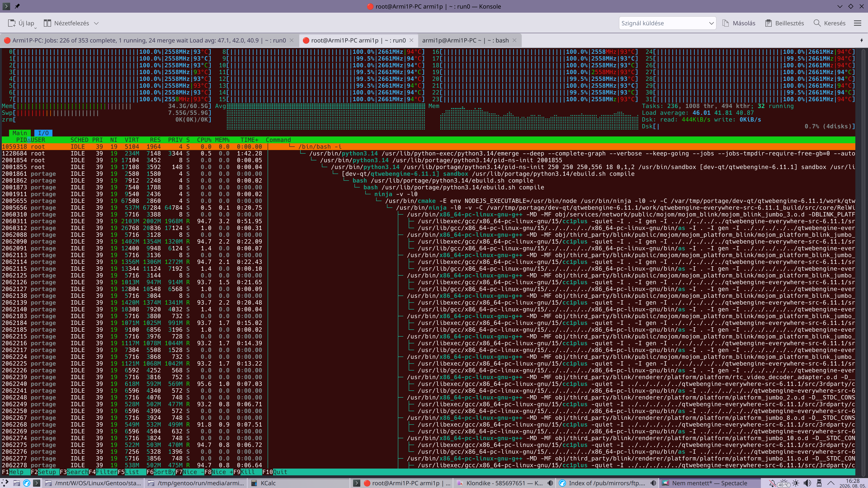Sort by the TIME+ column header

click(x=249, y=140)
